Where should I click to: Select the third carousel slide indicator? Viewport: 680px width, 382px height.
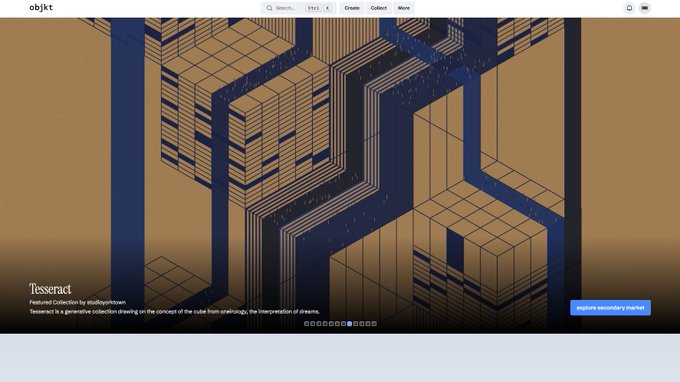tap(319, 323)
